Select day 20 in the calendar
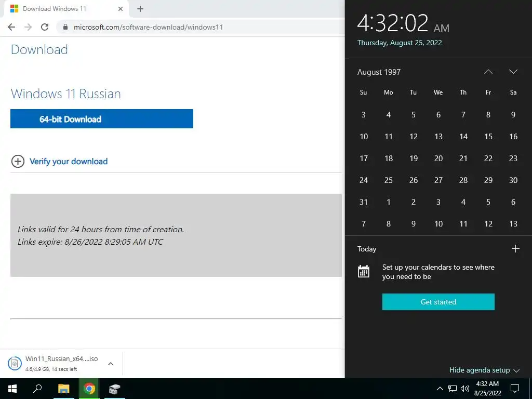This screenshot has height=399, width=532. [x=438, y=158]
